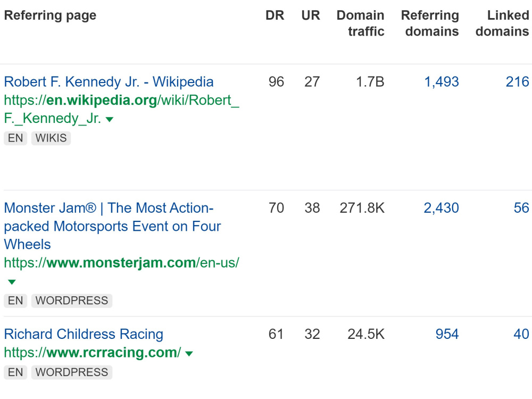
Task: Click the en.wikipedia.org green URL
Action: 121,109
